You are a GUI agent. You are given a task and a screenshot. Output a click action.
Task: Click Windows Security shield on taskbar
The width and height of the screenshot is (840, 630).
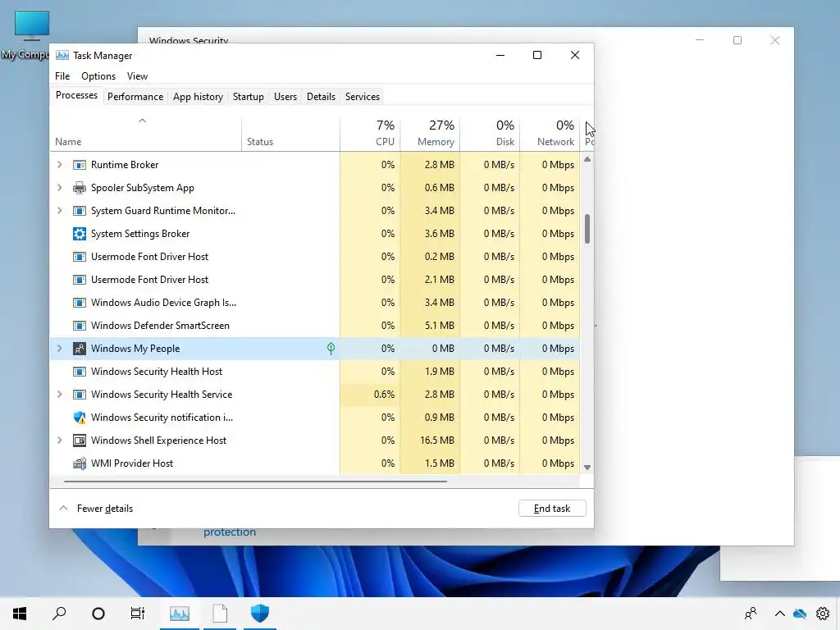click(260, 614)
